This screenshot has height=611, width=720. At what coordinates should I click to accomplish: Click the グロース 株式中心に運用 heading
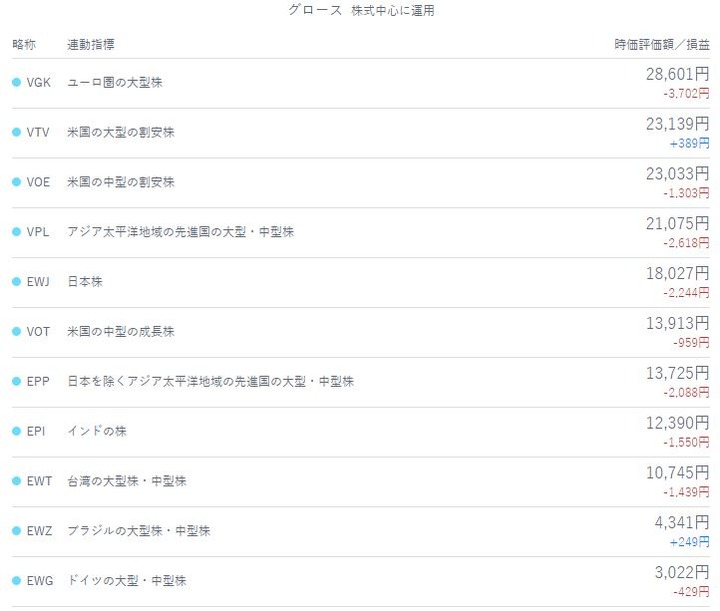(x=360, y=10)
